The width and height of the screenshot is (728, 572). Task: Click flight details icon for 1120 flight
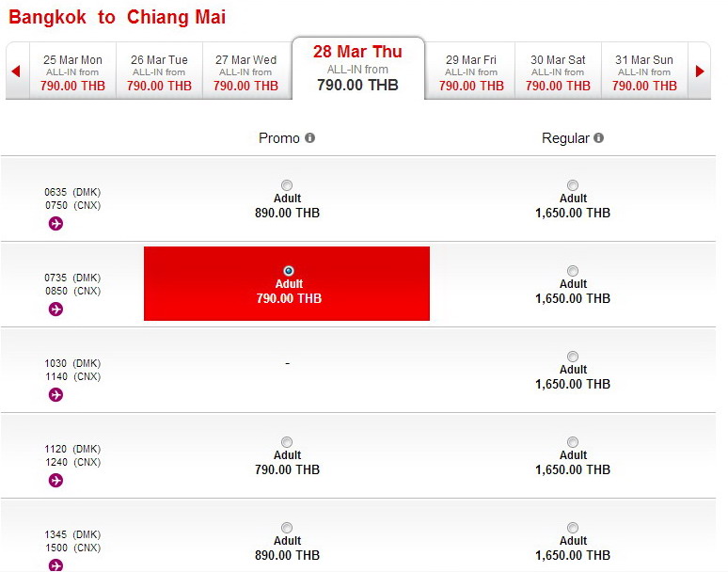tap(55, 481)
